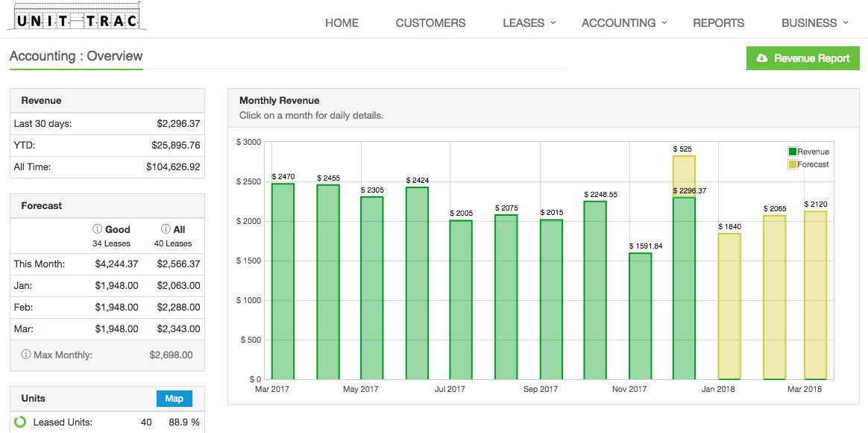Select the green bar labeled $ 2296.37
This screenshot has height=433, width=868.
click(685, 288)
